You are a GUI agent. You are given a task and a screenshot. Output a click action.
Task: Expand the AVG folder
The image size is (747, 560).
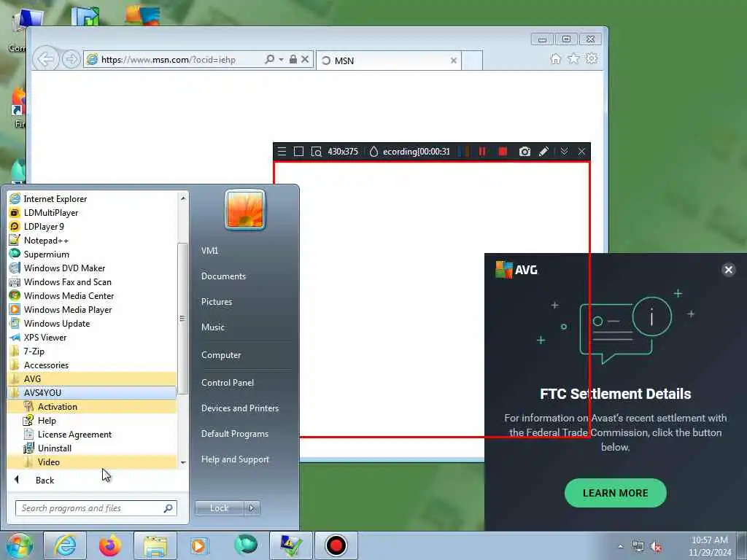tap(92, 378)
